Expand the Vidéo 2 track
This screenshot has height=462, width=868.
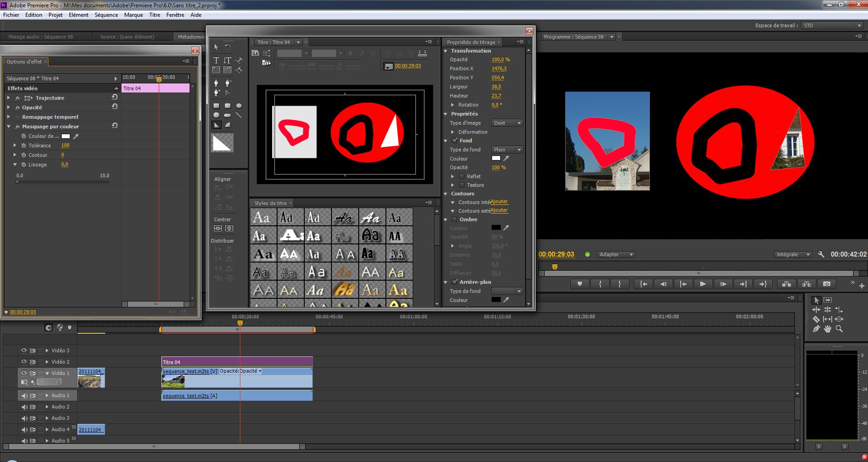[47, 362]
